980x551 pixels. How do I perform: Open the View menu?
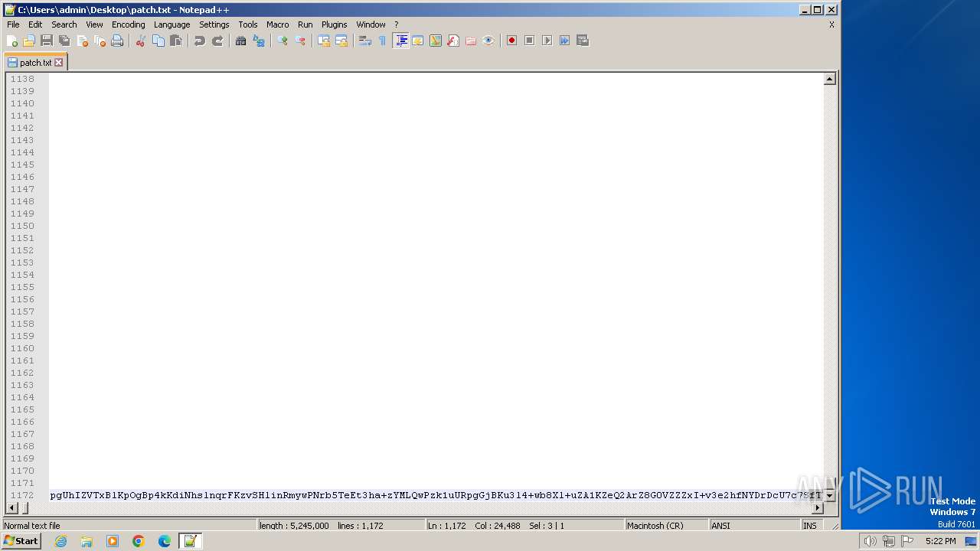click(94, 24)
